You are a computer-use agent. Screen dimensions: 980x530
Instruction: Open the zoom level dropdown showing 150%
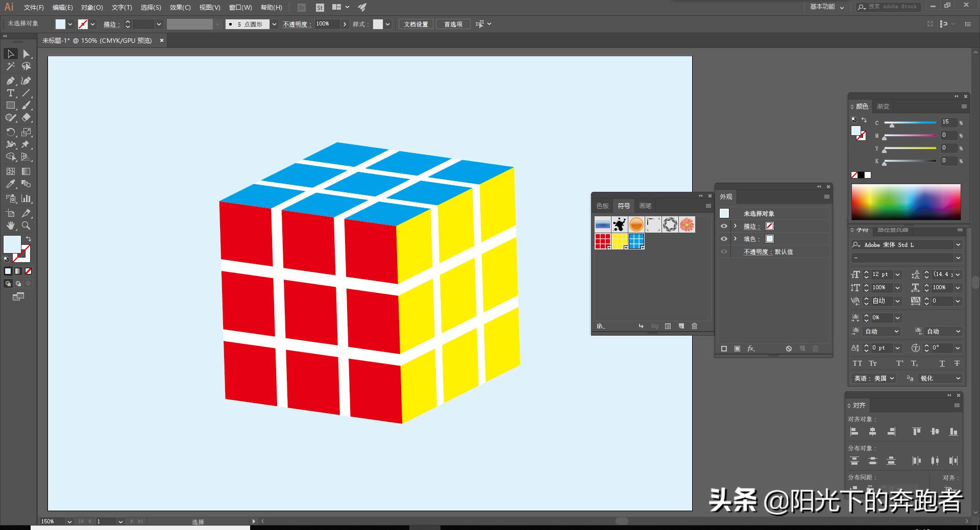point(70,521)
